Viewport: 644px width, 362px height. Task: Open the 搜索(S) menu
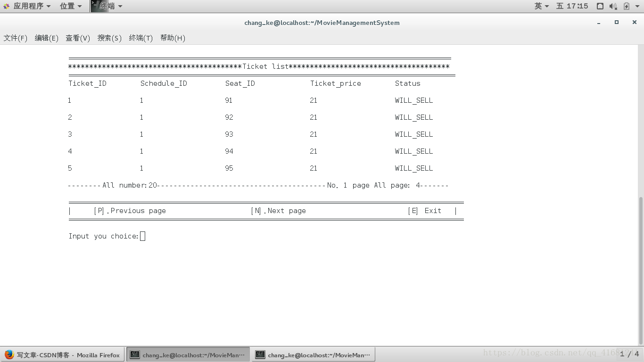click(109, 38)
